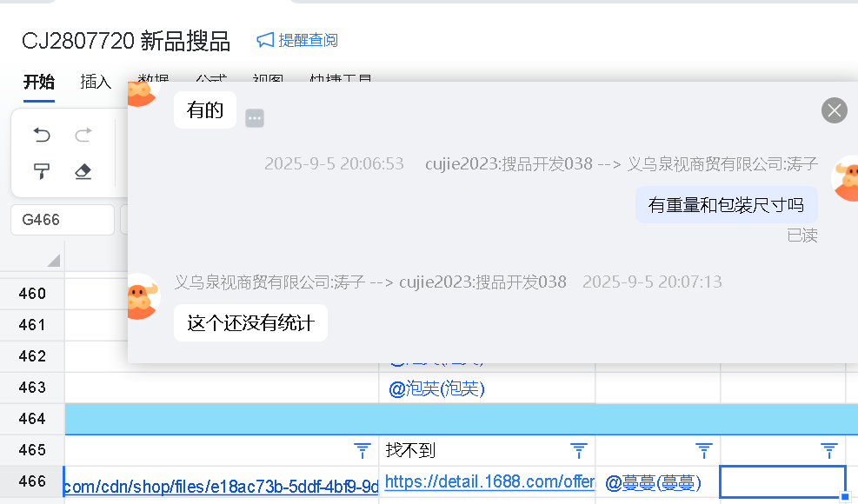Click the Undo arrow icon
Viewport: 858px width, 504px height.
(42, 135)
